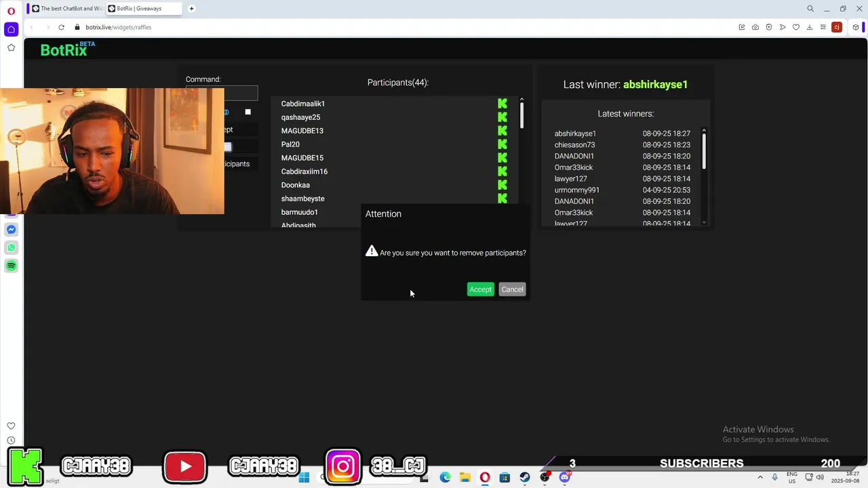Open Steam from taskbar
Viewport: 868px width, 488px height.
click(x=525, y=477)
